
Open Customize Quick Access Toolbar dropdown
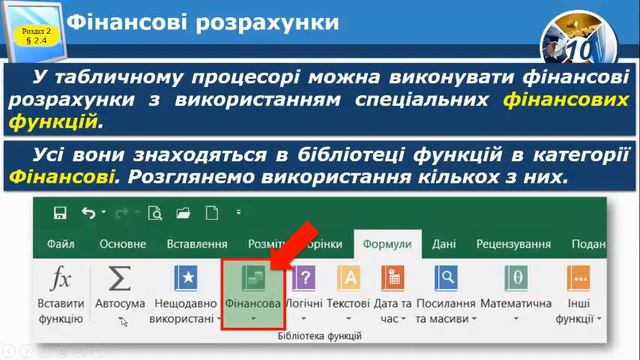coord(239,212)
